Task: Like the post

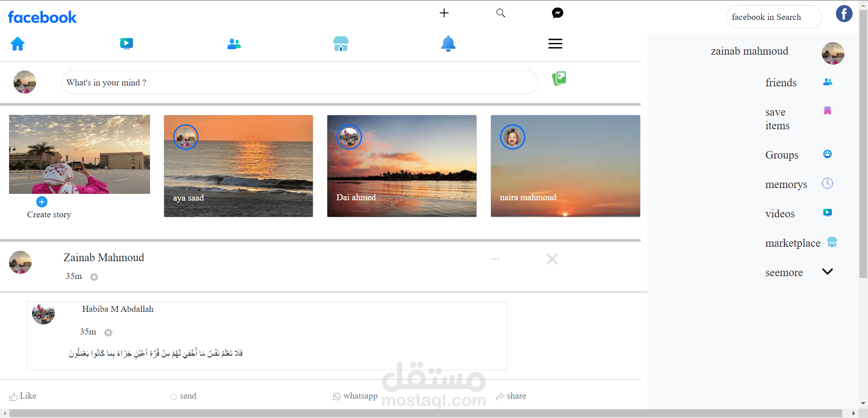Action: point(23,396)
